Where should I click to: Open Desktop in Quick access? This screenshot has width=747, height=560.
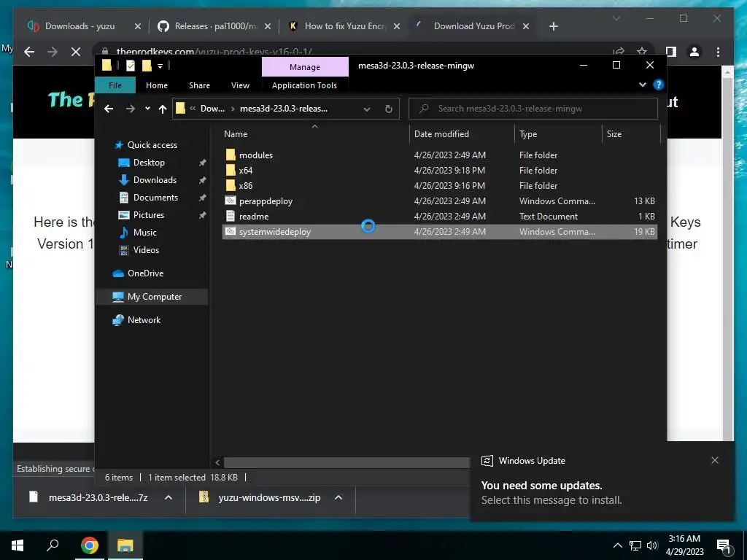149,163
